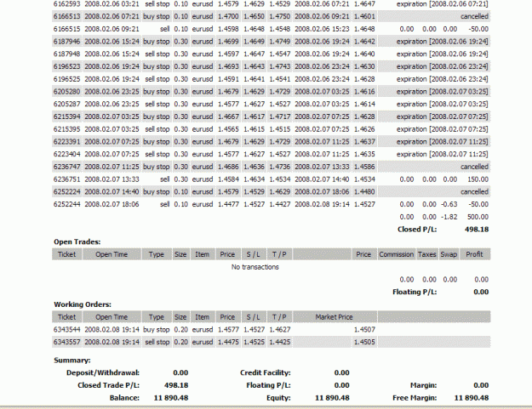Image resolution: width=532 pixels, height=409 pixels.
Task: Select ticket number 6205280
Action: point(67,92)
